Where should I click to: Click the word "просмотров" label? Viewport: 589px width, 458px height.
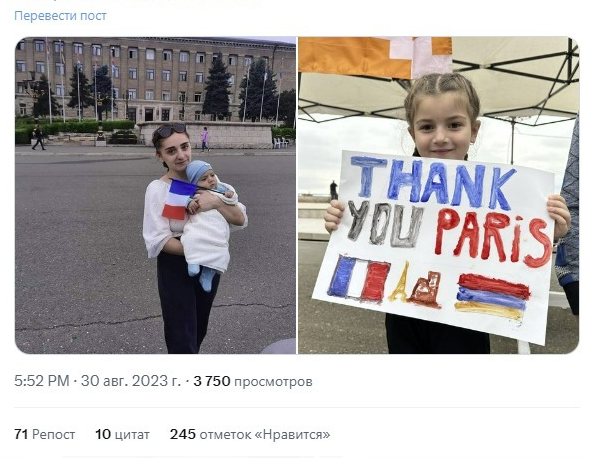273,382
